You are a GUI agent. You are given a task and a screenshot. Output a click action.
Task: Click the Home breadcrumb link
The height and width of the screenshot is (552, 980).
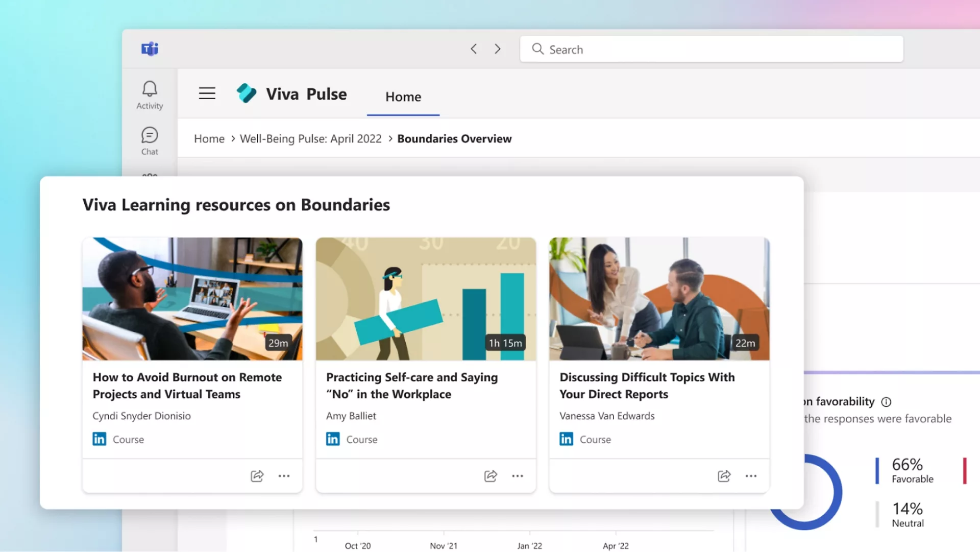tap(209, 139)
